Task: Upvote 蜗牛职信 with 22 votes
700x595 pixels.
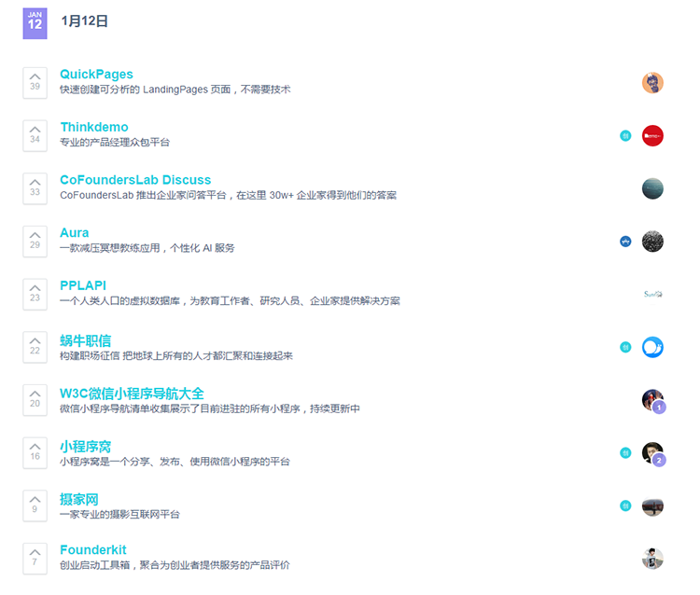Action: [x=35, y=347]
